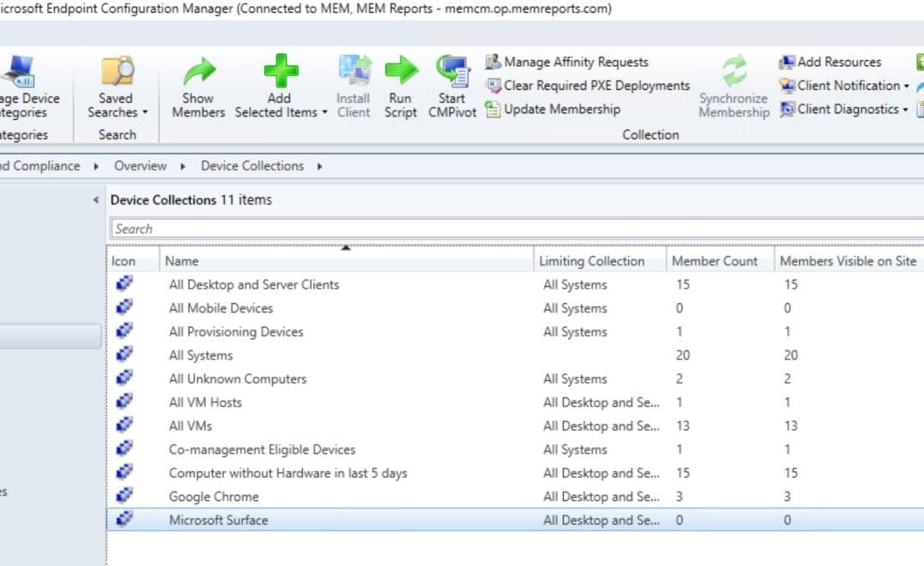The image size is (924, 566).
Task: Click Client Diagnostics icon
Action: pos(787,109)
